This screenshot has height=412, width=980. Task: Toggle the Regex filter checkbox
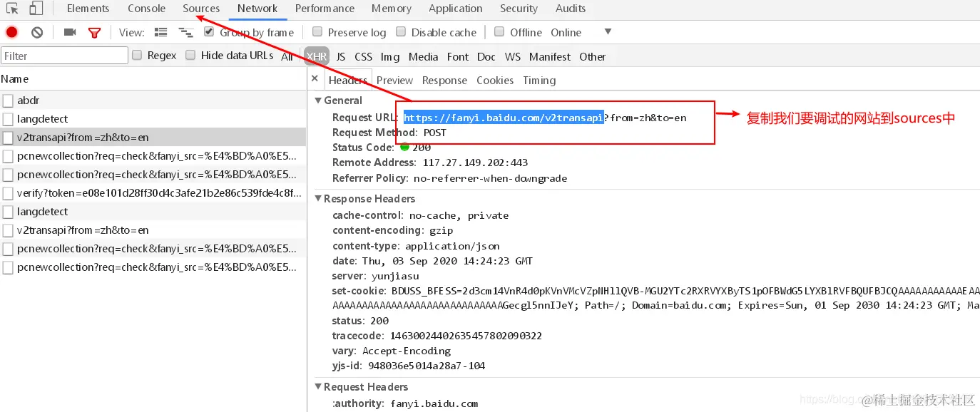coord(137,55)
